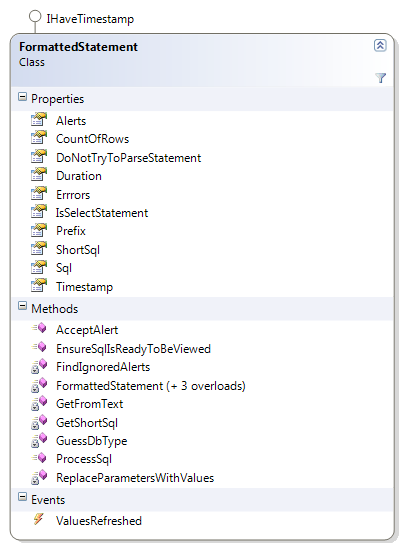Collapse the Properties section
This screenshot has height=548, width=403.
[x=22, y=97]
